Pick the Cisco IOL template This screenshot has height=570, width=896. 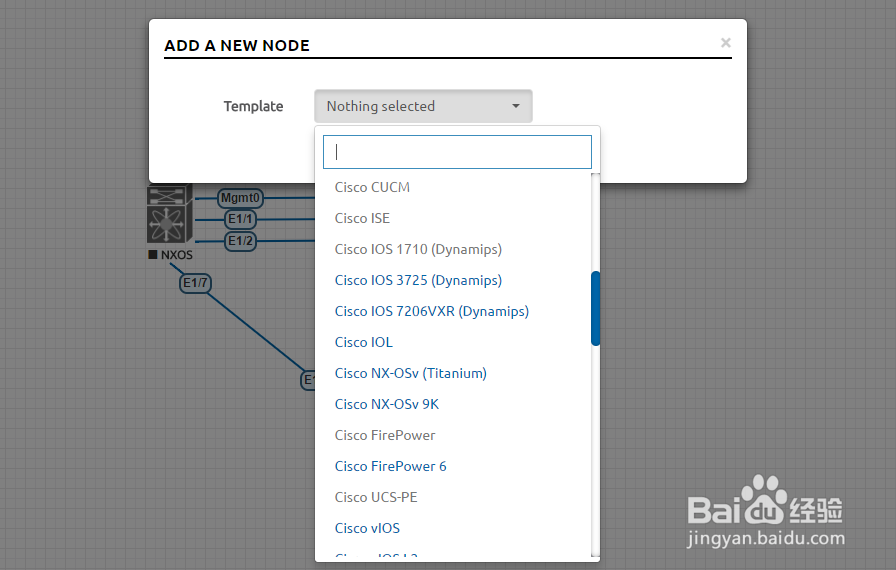tap(363, 342)
